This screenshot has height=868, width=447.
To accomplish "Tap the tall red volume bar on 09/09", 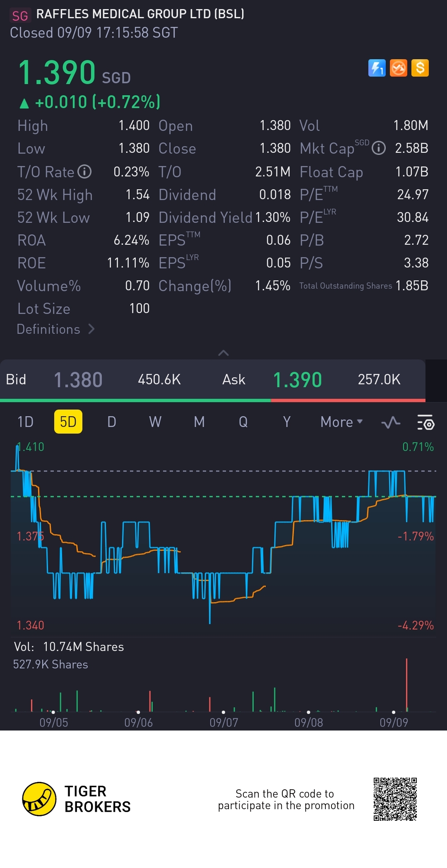I will (x=407, y=685).
